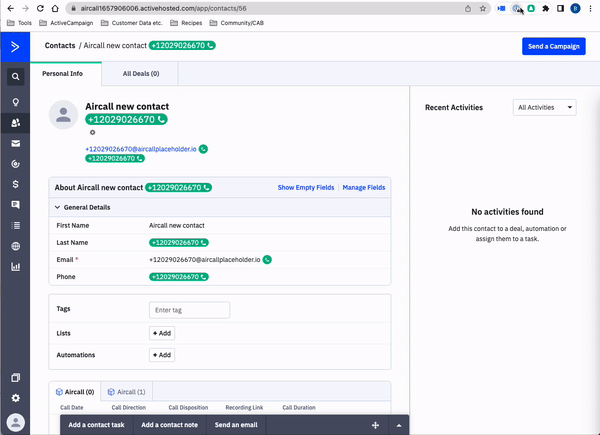This screenshot has height=435, width=600.
Task: Click Add a contact note
Action: tap(170, 425)
